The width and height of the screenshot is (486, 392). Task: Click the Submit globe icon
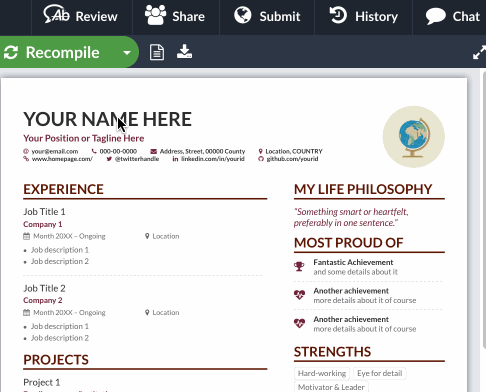[x=243, y=15]
